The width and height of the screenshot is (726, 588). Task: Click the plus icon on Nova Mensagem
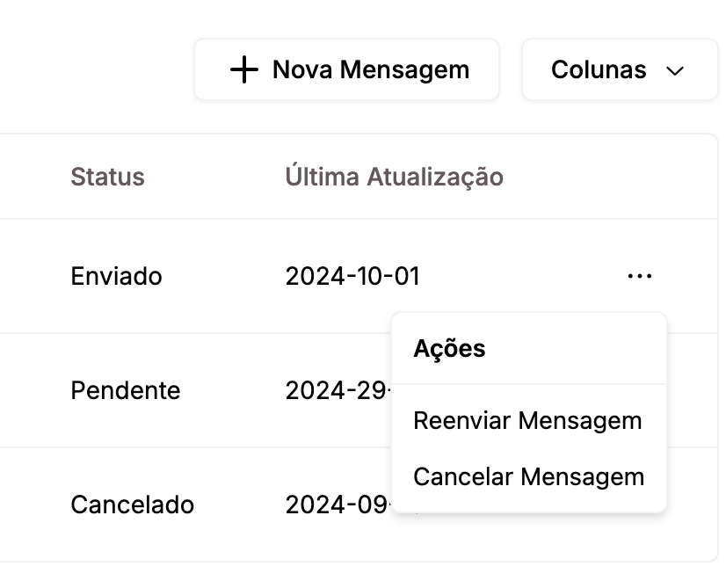click(x=243, y=69)
